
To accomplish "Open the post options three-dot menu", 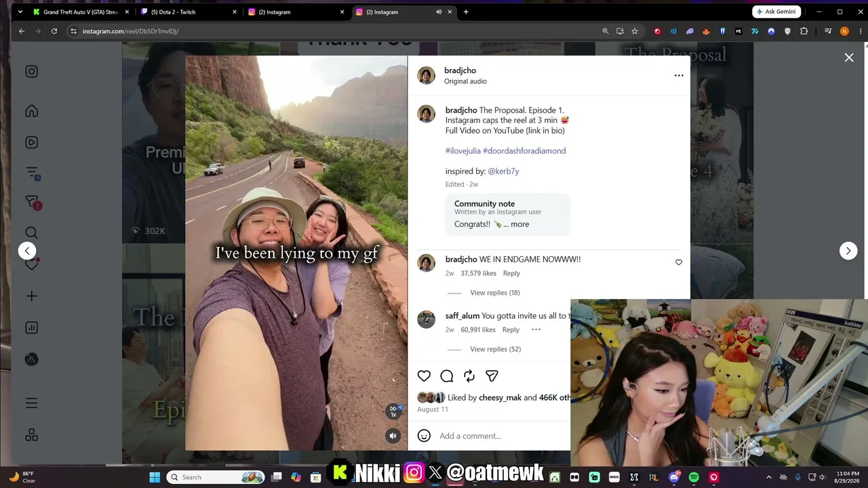I will pyautogui.click(x=679, y=75).
